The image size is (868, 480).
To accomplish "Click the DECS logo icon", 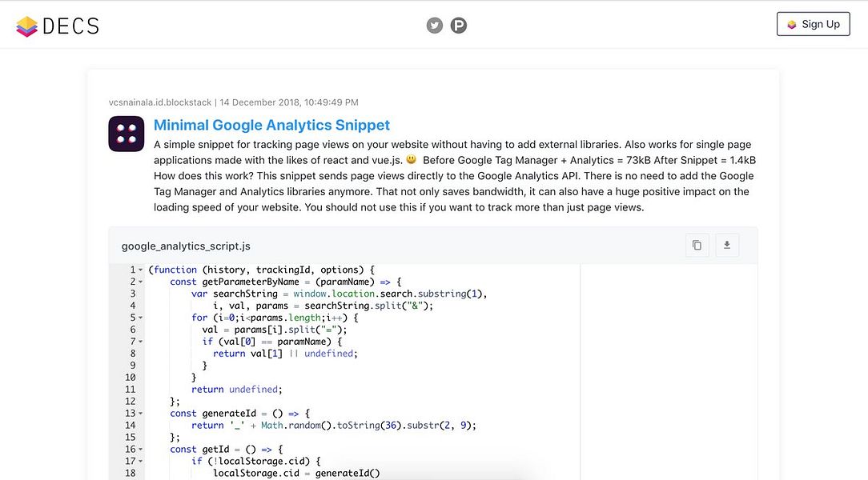I will coord(26,26).
